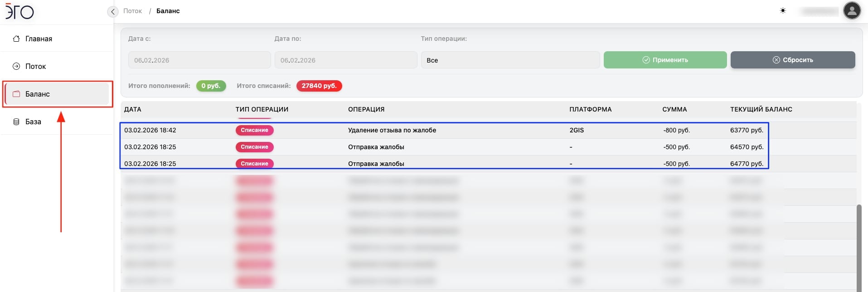Go to the База section
This screenshot has width=868, height=292.
[33, 122]
